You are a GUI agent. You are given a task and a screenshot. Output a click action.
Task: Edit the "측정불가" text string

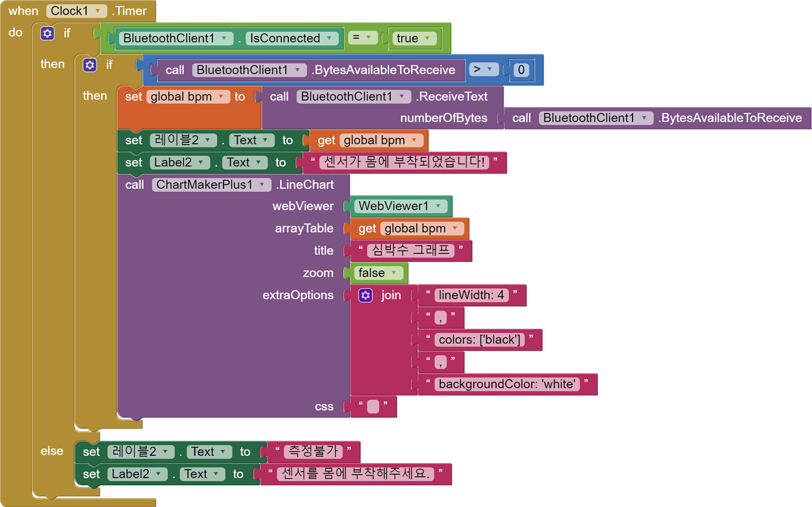click(x=312, y=452)
